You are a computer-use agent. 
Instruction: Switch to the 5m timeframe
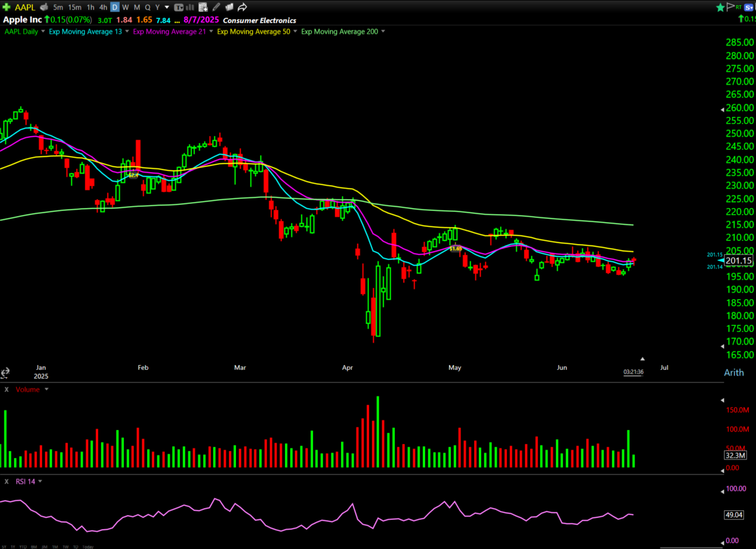click(x=58, y=7)
